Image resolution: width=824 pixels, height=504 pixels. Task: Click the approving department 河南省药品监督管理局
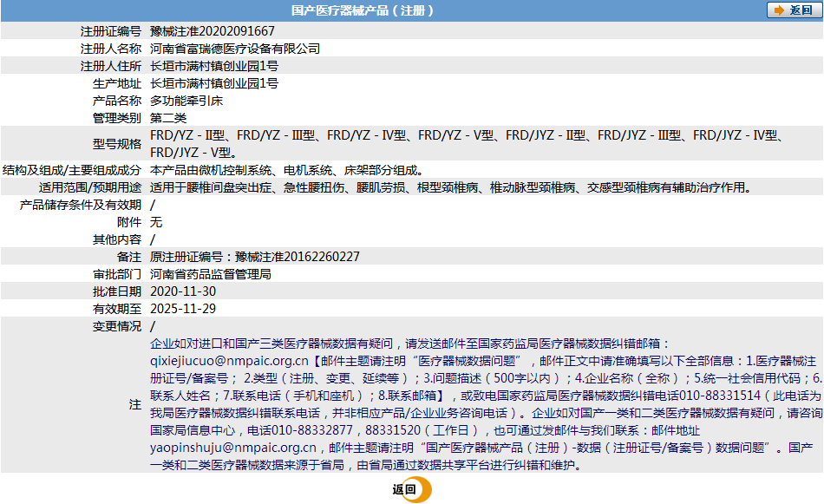[211, 274]
